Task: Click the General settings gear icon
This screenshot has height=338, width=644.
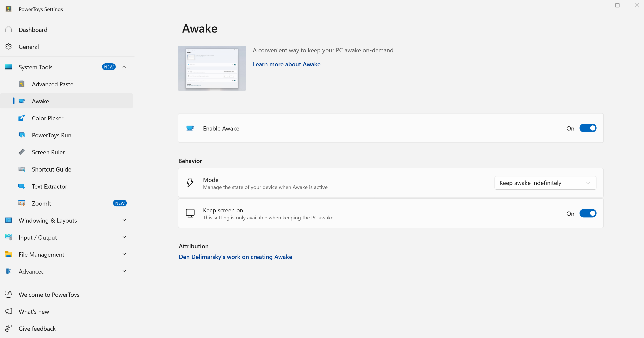Action: pyautogui.click(x=9, y=47)
